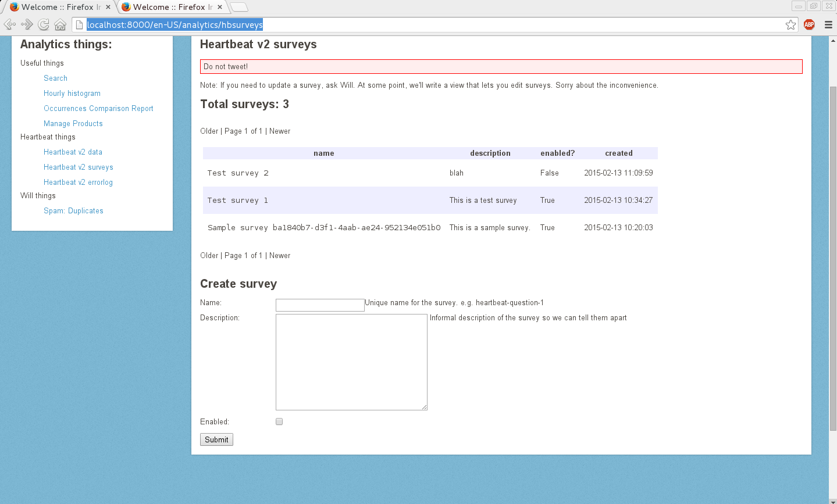Image resolution: width=837 pixels, height=504 pixels.
Task: Restore the browser window size
Action: [814, 6]
